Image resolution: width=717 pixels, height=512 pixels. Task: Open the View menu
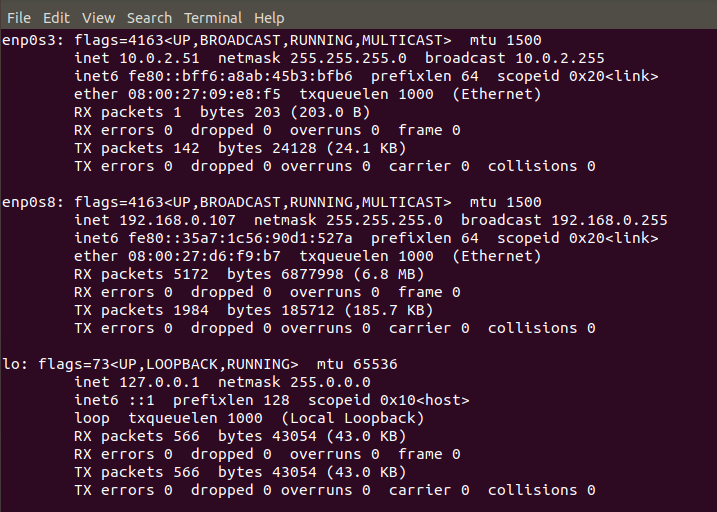coord(99,18)
